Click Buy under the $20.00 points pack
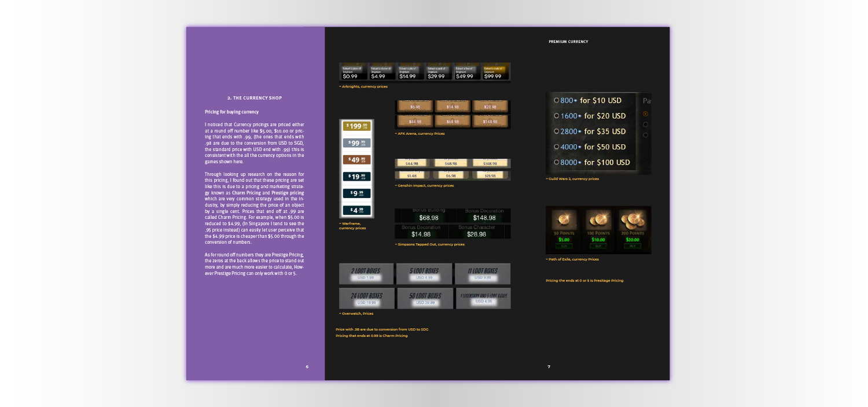 coord(632,245)
